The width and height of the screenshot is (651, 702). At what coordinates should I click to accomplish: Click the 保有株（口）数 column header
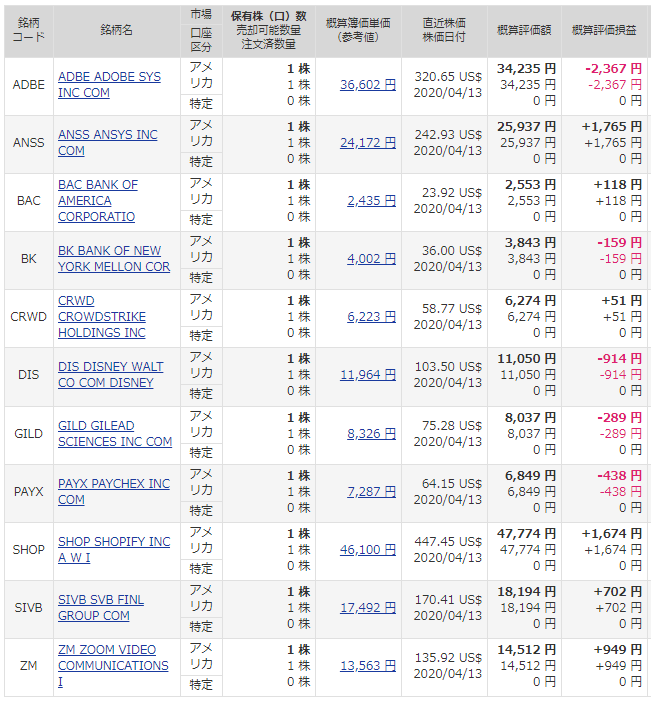pos(269,30)
